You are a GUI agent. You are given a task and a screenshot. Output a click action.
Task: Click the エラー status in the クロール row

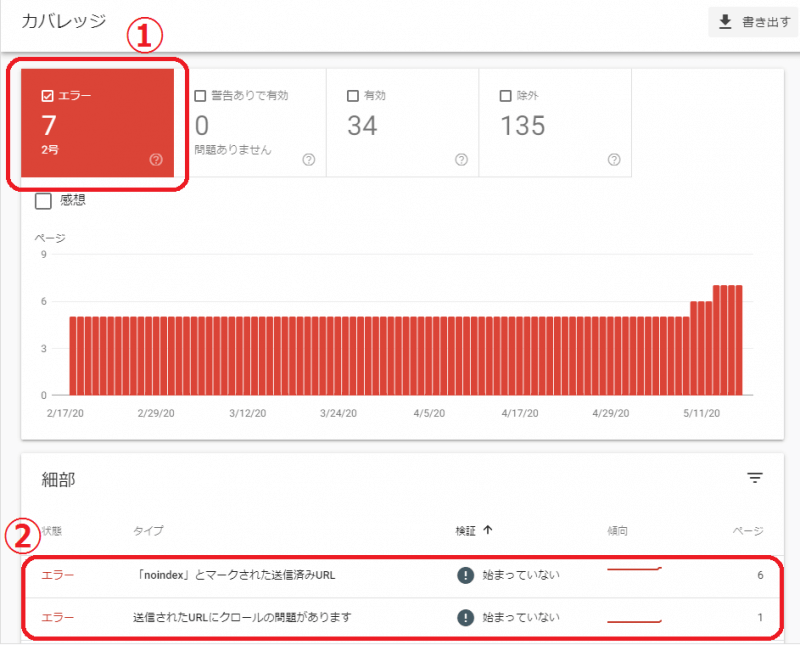click(x=58, y=617)
